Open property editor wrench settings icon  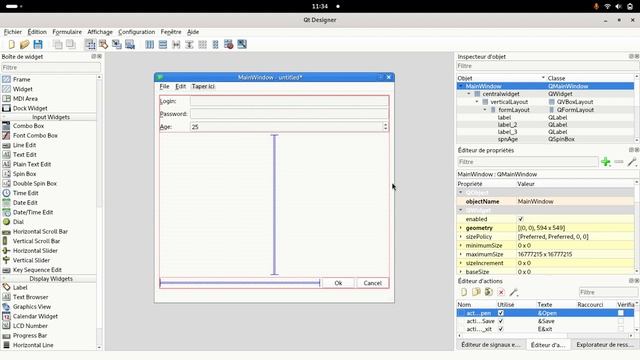click(x=632, y=162)
